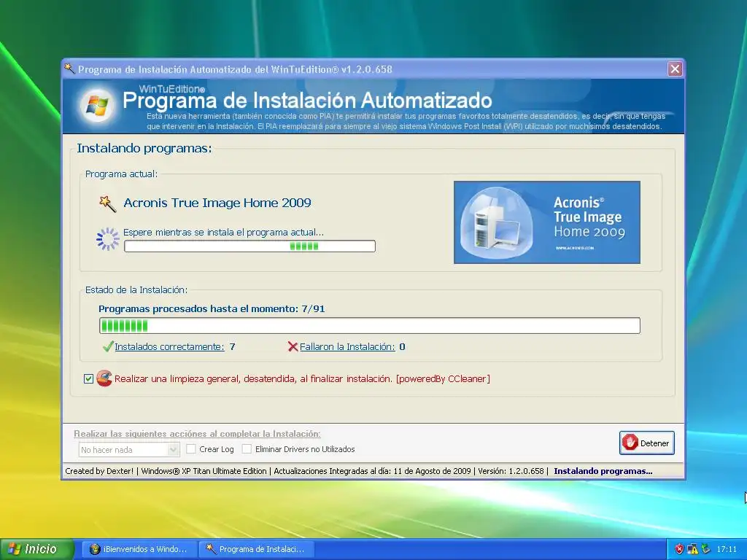The height and width of the screenshot is (560, 747).
Task: Click 'Created by Dexter!' status bar text
Action: (x=99, y=471)
